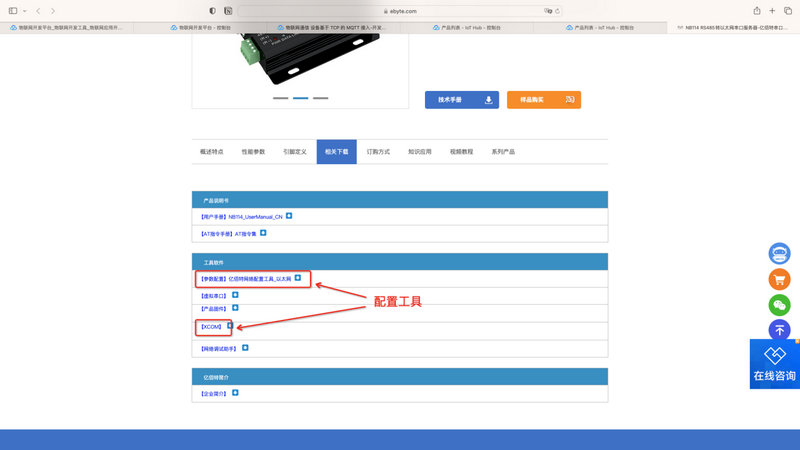Click download icon beside AT指令集
800x450 pixels.
click(x=263, y=233)
